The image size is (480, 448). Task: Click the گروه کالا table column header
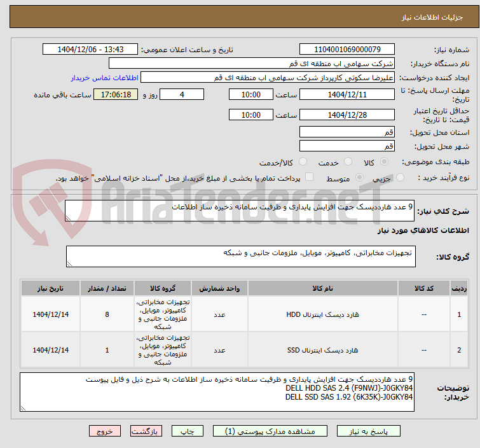(x=163, y=288)
